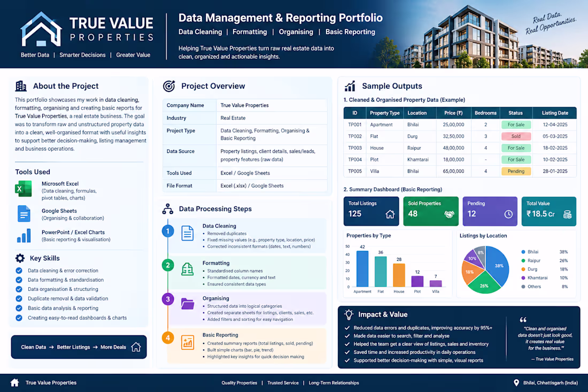Click the hierarchy icon beside Data Processing Steps
588x392 pixels.
(168, 209)
